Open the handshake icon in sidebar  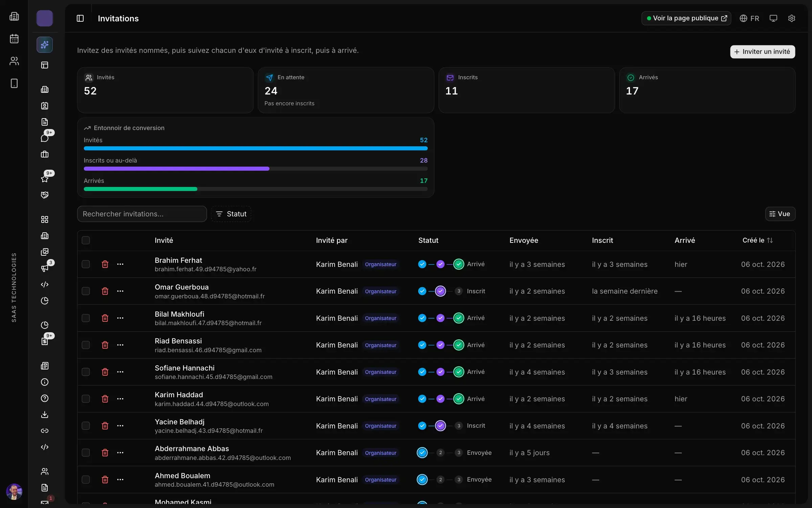click(45, 195)
